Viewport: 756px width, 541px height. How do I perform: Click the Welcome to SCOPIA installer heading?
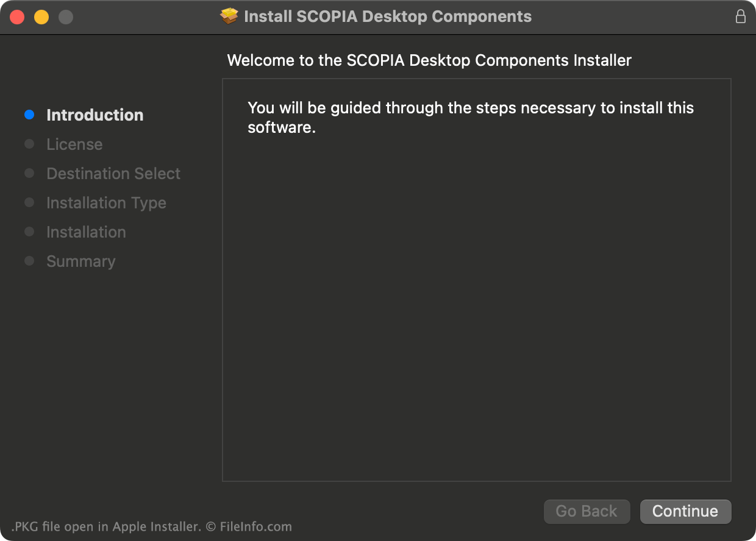coord(429,60)
